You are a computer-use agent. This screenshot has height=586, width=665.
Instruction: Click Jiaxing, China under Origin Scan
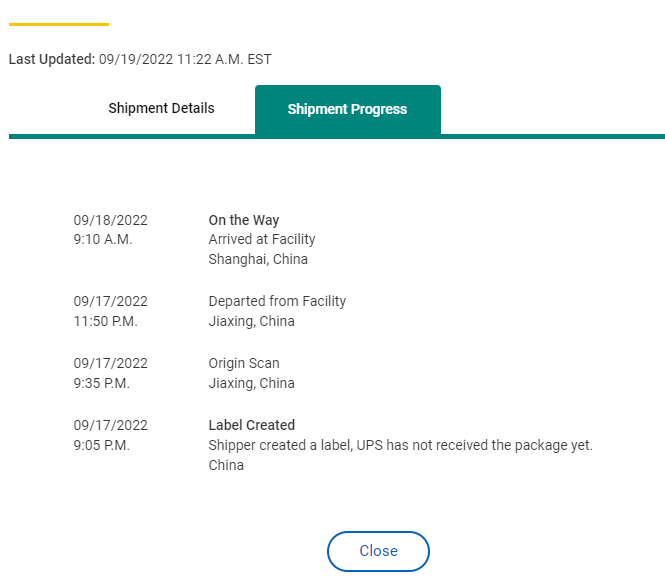(x=251, y=383)
